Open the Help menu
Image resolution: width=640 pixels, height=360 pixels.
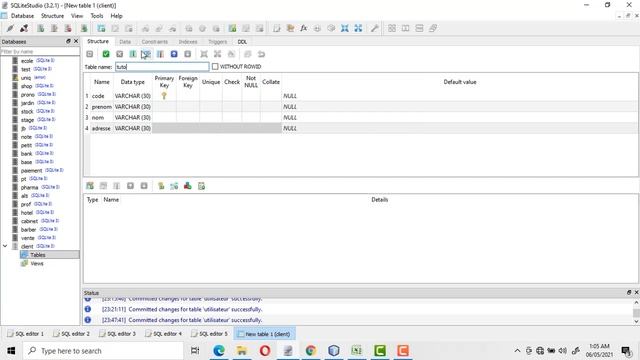pos(116,16)
